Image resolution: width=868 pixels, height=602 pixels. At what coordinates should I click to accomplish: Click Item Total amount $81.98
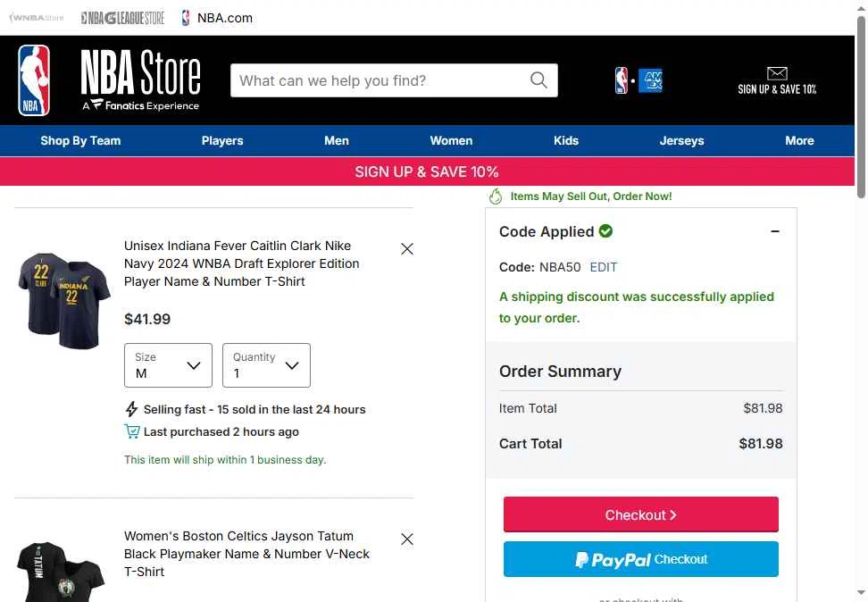tap(763, 408)
